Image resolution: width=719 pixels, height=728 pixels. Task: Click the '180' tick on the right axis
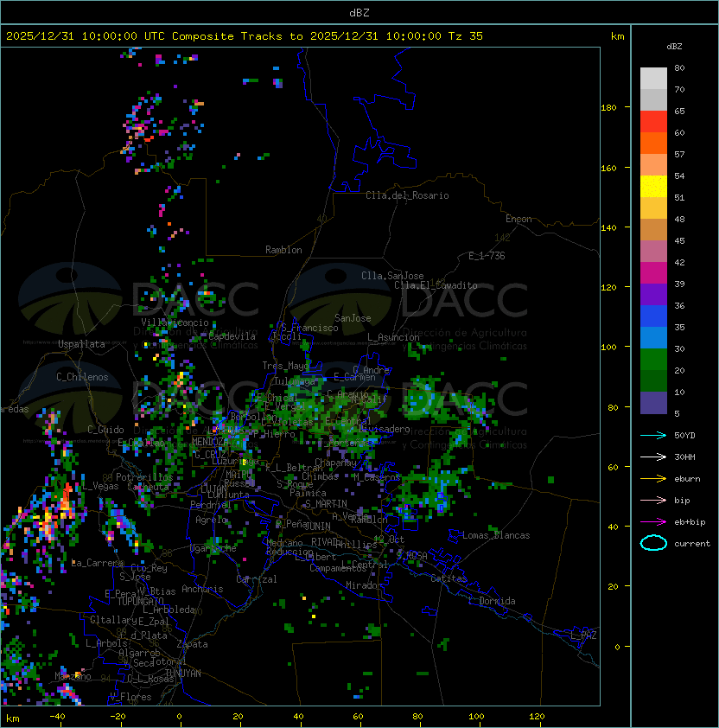pos(608,108)
